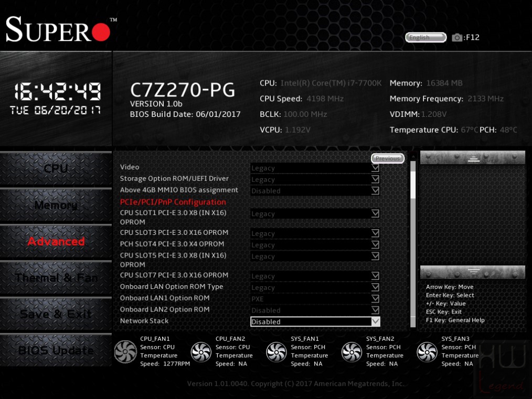Image resolution: width=532 pixels, height=399 pixels.
Task: Expand CPU SLOT1 PCI-E OPROM dropdown
Action: (315, 213)
